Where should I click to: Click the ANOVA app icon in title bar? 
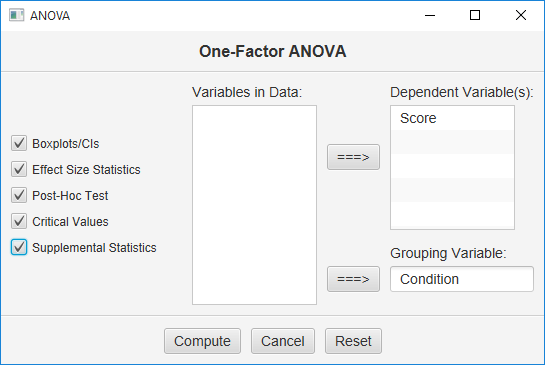pos(16,15)
